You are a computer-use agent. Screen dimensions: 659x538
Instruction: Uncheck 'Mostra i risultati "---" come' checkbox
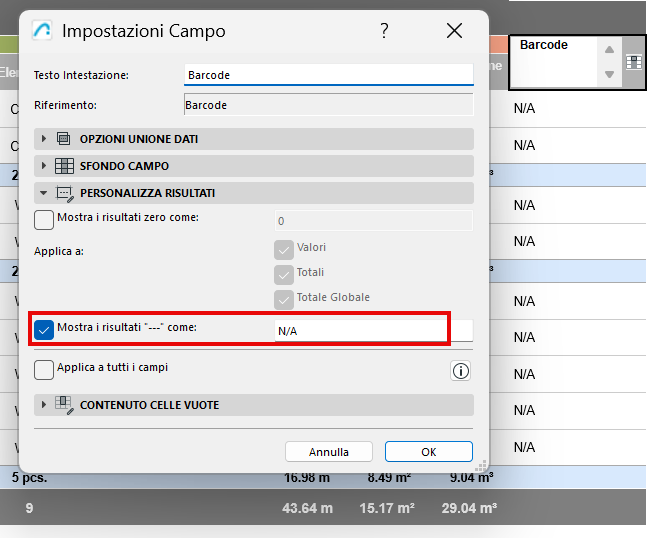click(45, 329)
